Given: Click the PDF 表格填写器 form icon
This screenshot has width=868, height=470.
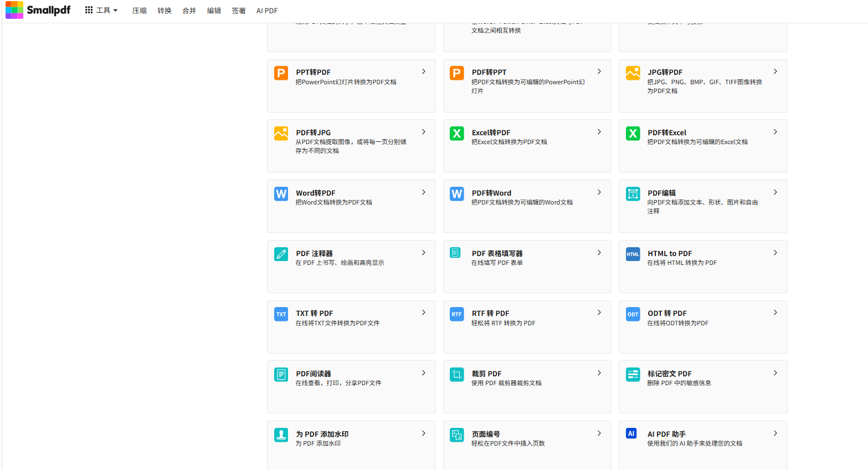Looking at the screenshot, I should [x=455, y=253].
